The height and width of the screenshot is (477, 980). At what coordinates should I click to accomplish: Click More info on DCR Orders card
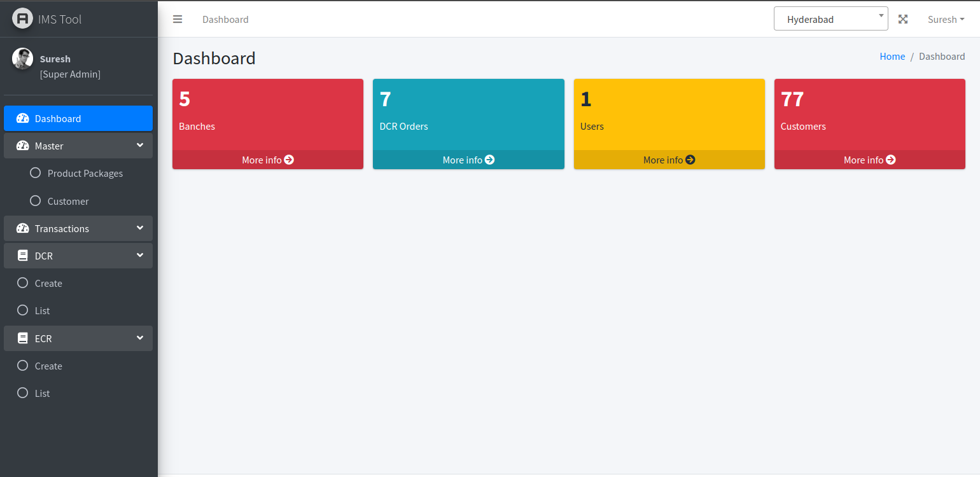[x=468, y=160]
